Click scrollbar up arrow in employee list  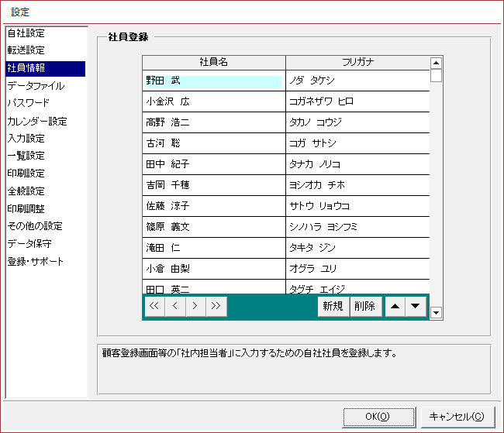pyautogui.click(x=436, y=63)
